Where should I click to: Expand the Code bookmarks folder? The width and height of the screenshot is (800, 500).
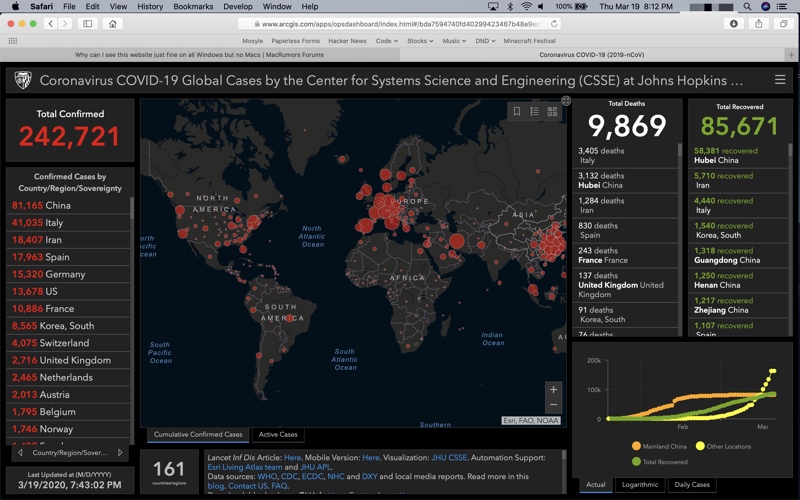386,41
